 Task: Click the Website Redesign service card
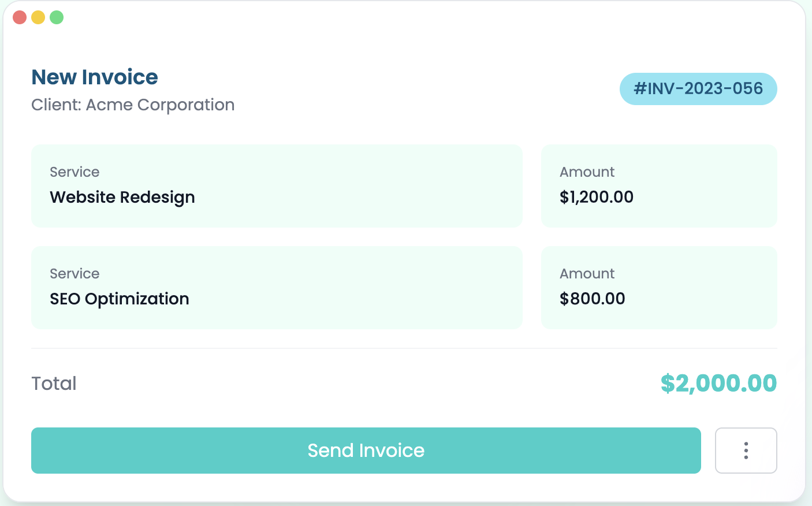277,186
